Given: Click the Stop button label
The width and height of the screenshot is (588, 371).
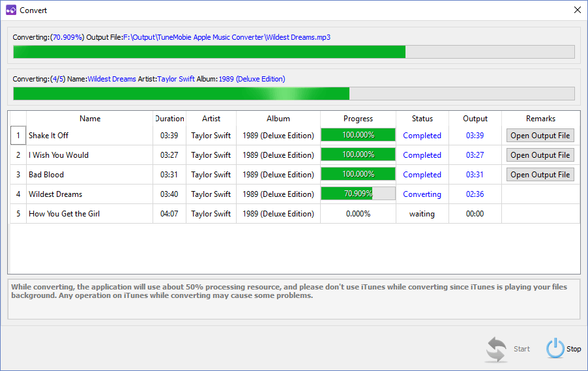Looking at the screenshot, I should click(x=574, y=349).
